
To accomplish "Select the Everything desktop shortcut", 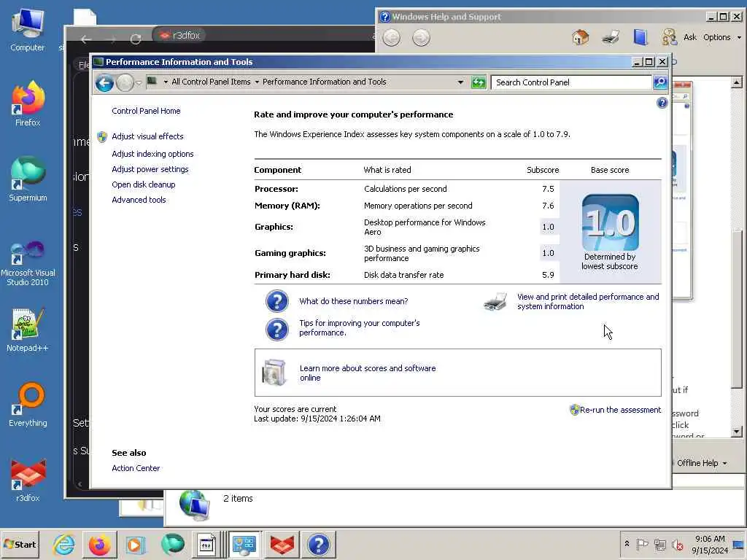I will [x=28, y=405].
